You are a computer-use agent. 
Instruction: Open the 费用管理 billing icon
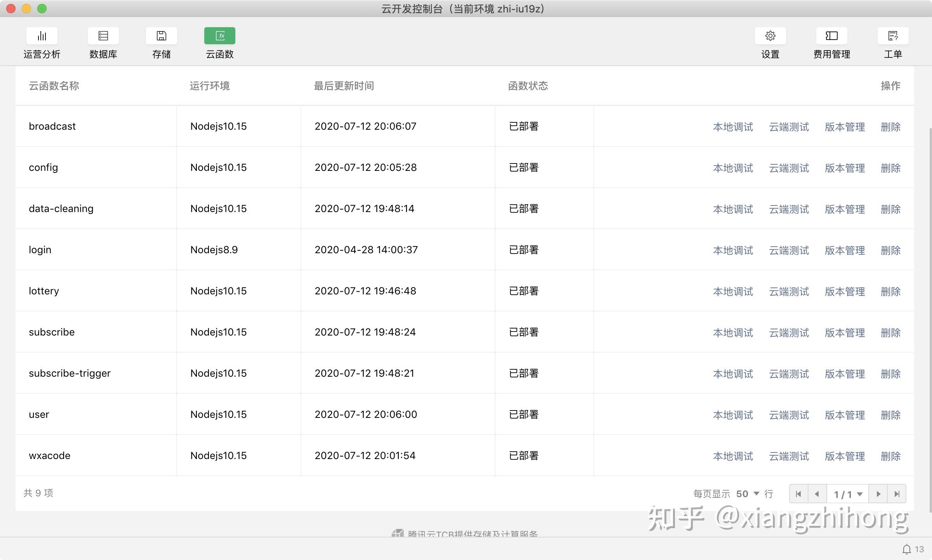pos(832,36)
